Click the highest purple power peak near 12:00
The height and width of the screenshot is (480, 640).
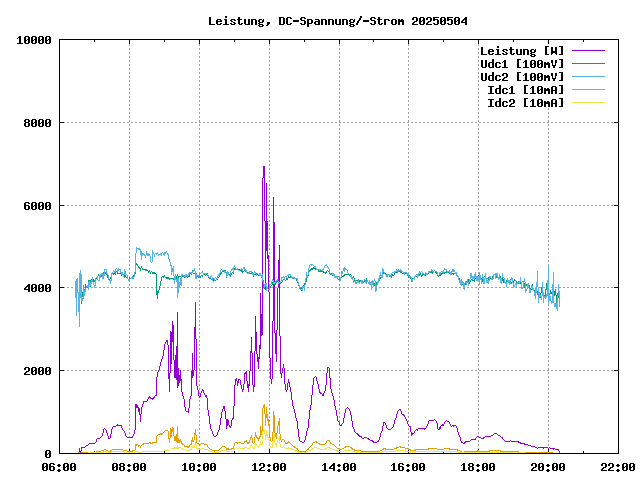(x=264, y=167)
